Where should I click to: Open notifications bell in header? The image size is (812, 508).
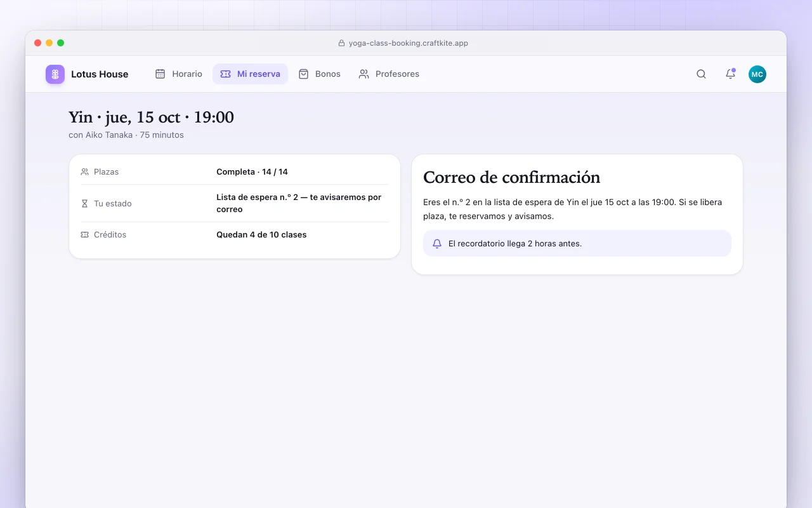[730, 74]
